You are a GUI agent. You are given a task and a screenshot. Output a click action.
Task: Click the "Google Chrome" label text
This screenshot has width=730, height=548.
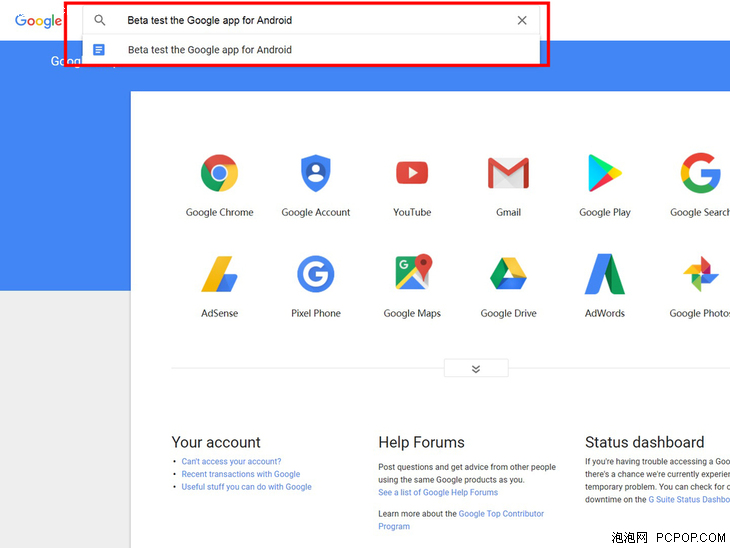(219, 212)
